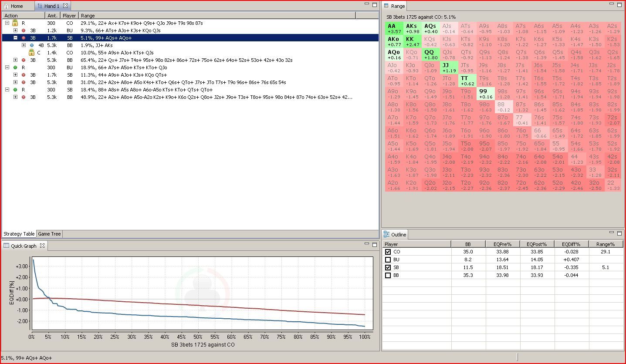Check the BB player checkbox

[x=388, y=275]
